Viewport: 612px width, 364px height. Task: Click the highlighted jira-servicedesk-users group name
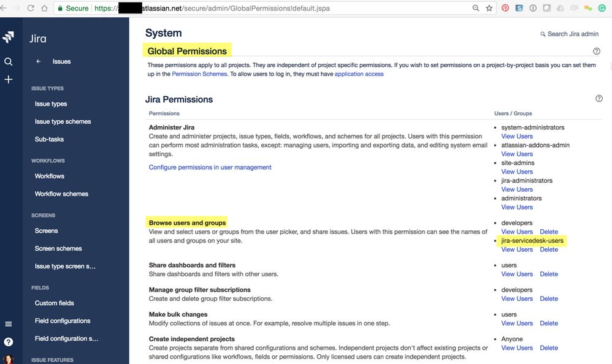(532, 240)
